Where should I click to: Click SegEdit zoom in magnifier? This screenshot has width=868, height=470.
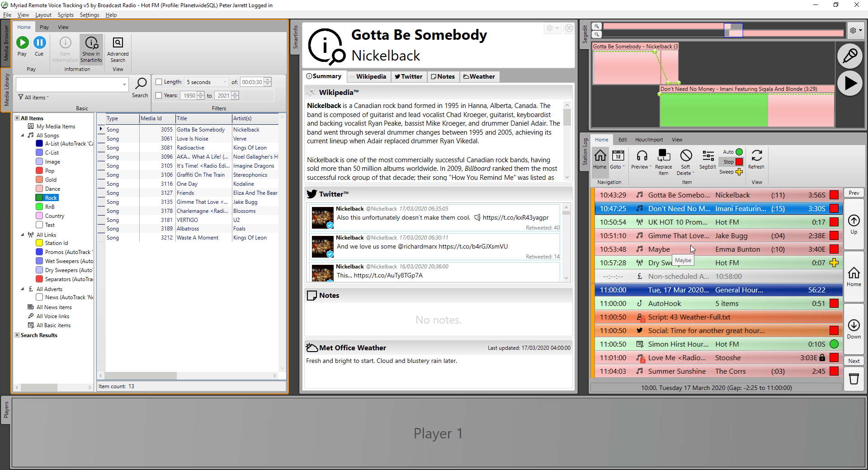click(x=597, y=26)
